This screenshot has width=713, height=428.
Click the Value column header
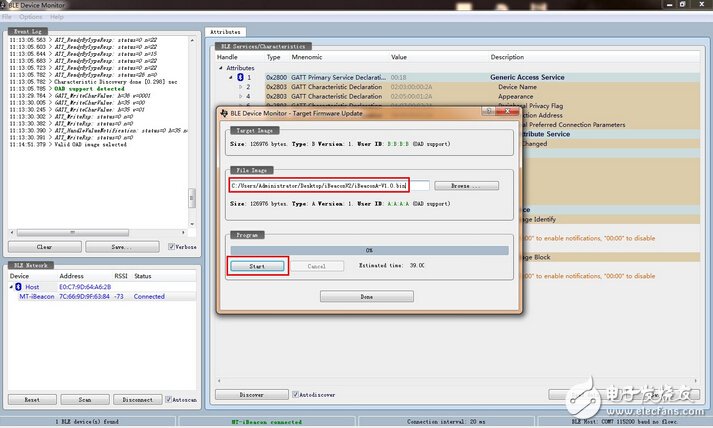[399, 57]
